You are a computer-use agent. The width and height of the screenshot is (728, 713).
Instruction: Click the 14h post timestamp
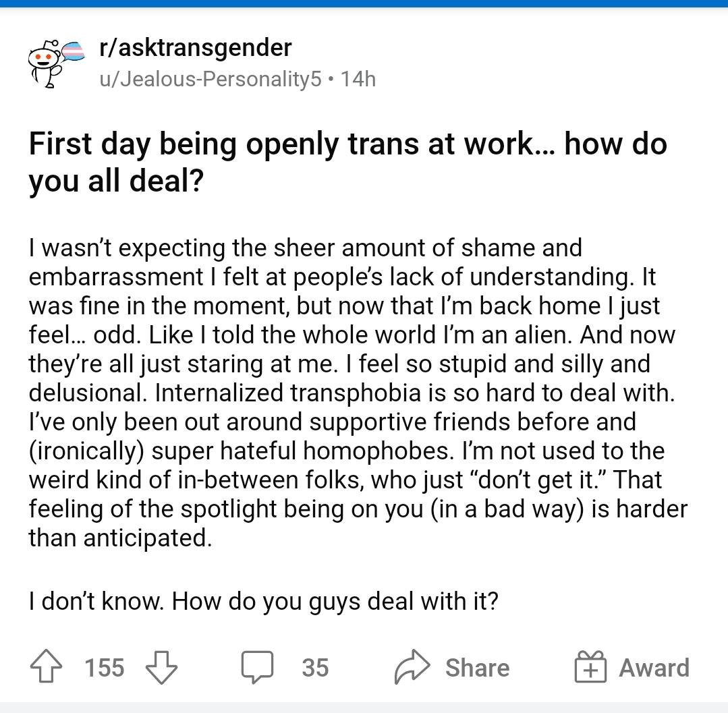coord(358,79)
